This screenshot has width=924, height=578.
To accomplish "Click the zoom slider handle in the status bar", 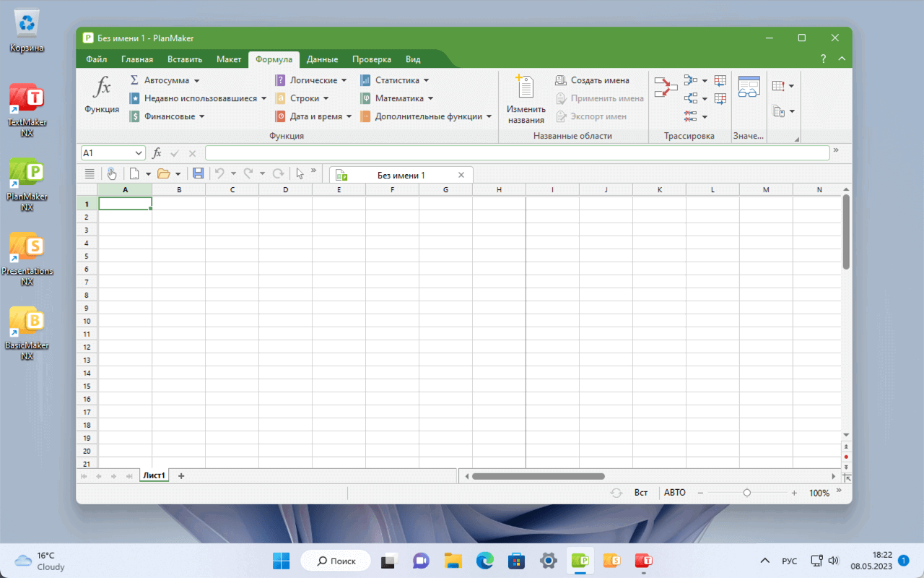I will point(746,493).
